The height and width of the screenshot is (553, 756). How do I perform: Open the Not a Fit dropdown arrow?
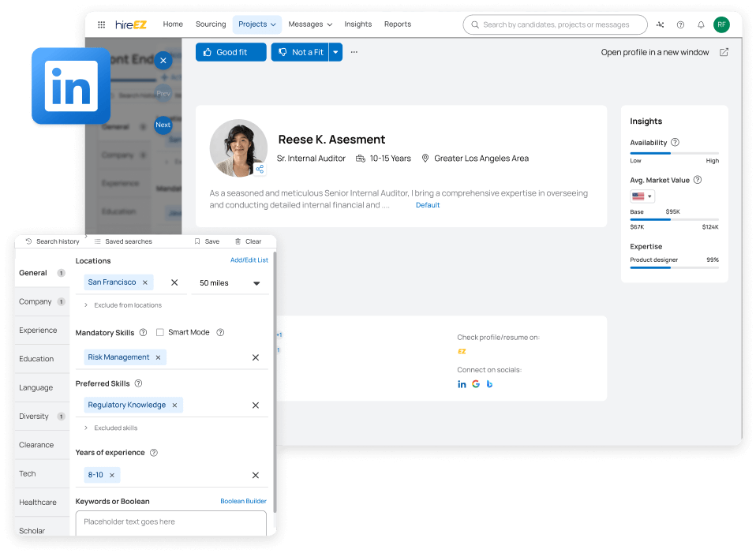click(x=335, y=52)
